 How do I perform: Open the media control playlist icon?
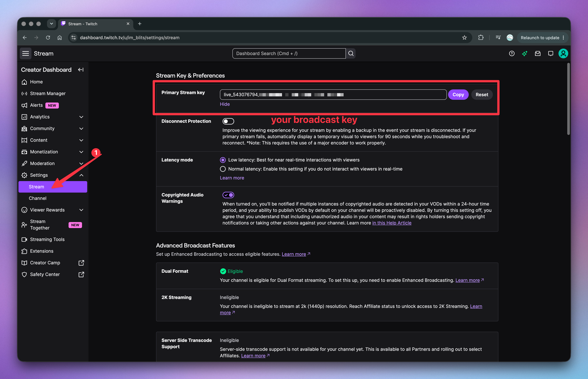pyautogui.click(x=498, y=38)
